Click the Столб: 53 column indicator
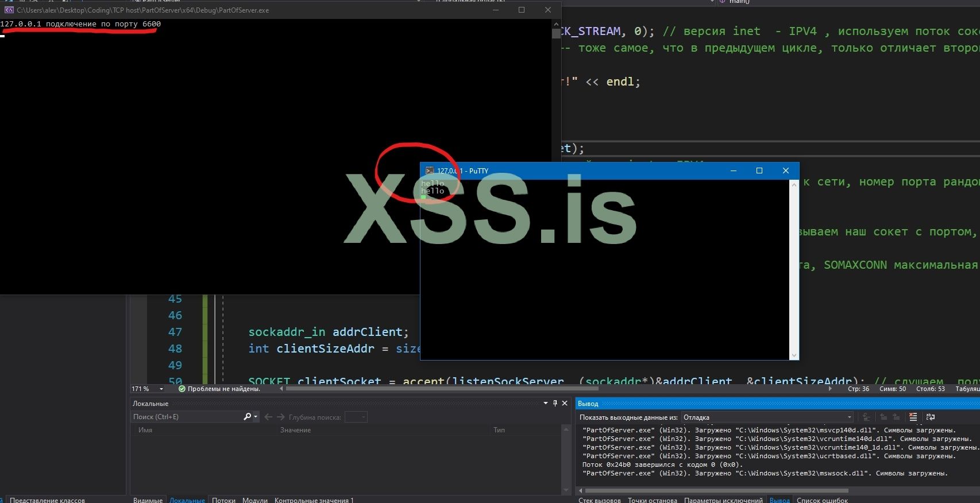Image resolution: width=980 pixels, height=503 pixels. 931,389
